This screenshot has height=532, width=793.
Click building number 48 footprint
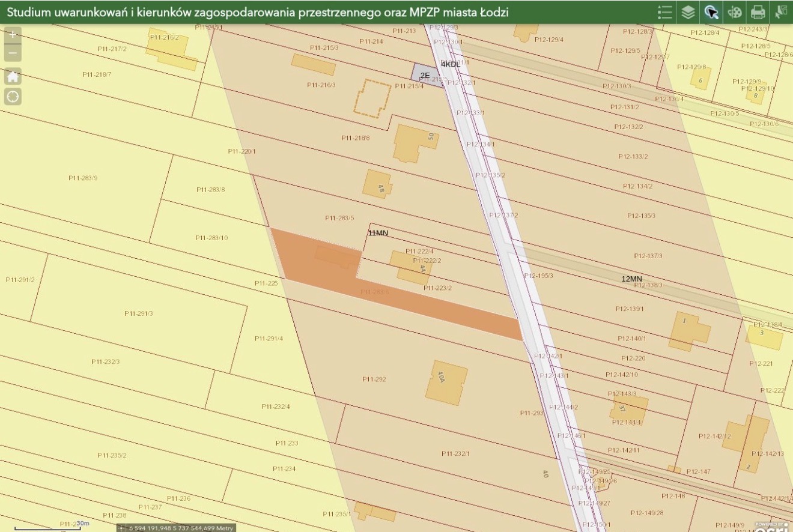pos(377,184)
